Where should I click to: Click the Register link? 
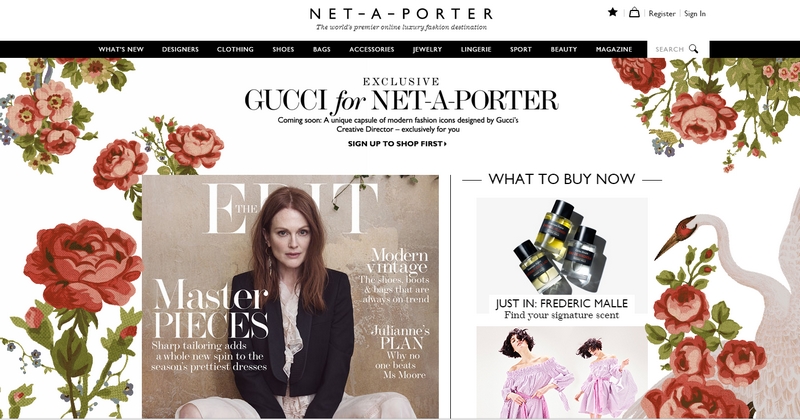coord(662,14)
